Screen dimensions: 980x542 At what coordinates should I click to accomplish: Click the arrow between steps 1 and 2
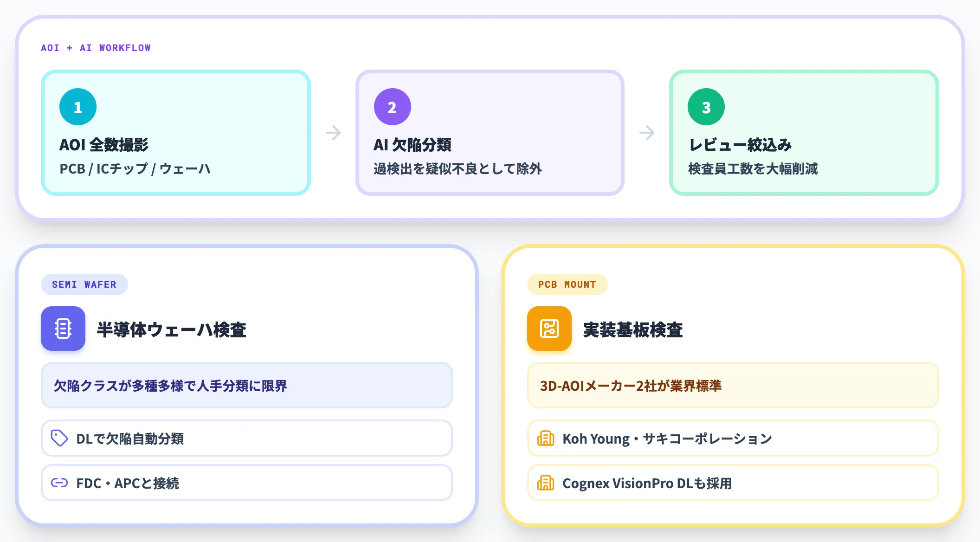click(333, 133)
